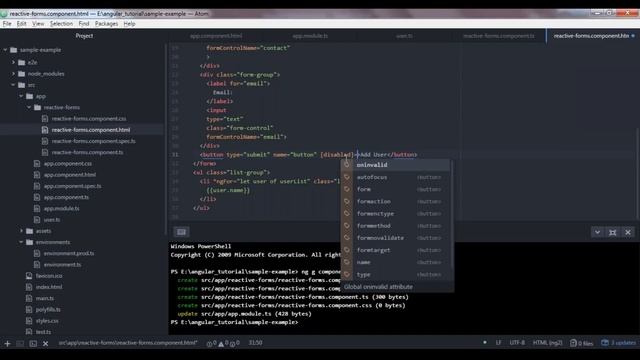Open user.ts in project tree
Screen dimensions: 640x360
52,220
